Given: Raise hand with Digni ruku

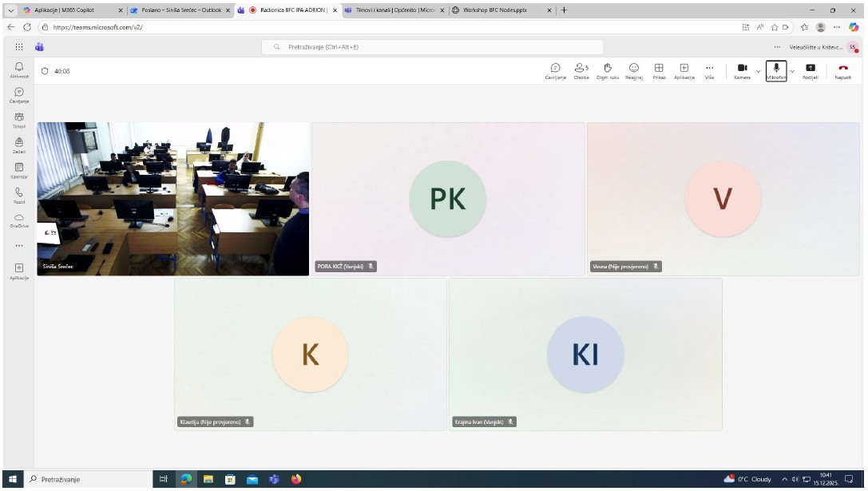Looking at the screenshot, I should (607, 71).
